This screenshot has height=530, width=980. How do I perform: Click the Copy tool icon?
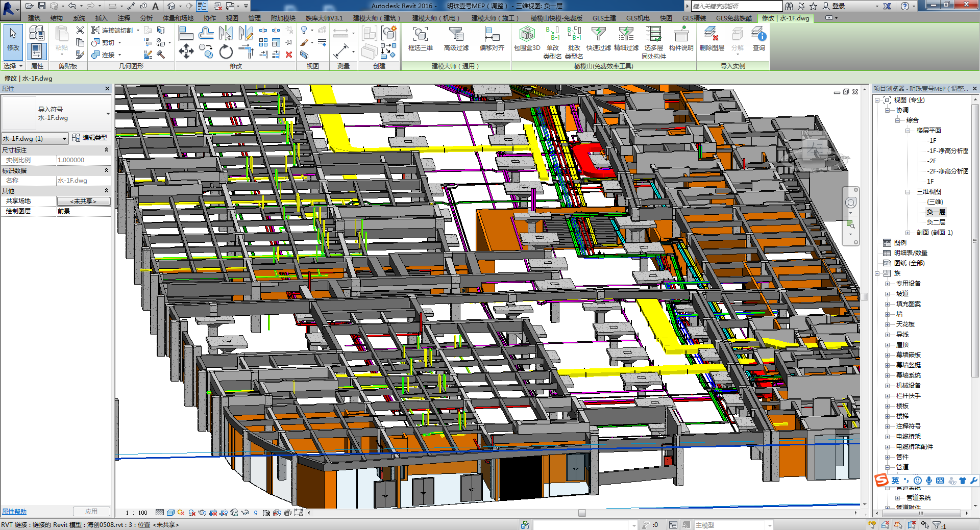click(206, 51)
